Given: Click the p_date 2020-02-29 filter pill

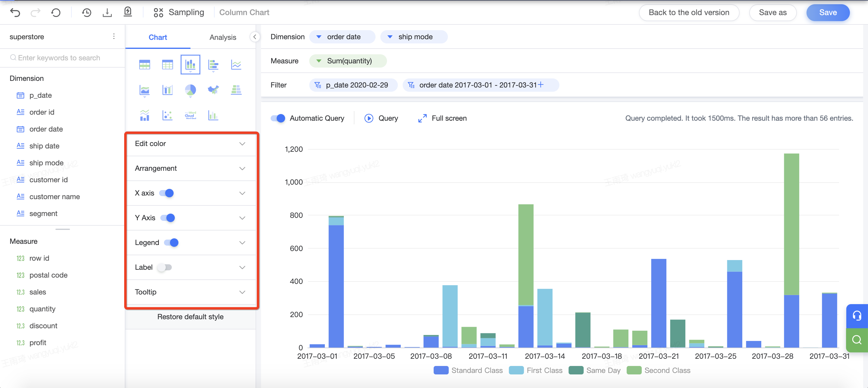Looking at the screenshot, I should pos(353,85).
